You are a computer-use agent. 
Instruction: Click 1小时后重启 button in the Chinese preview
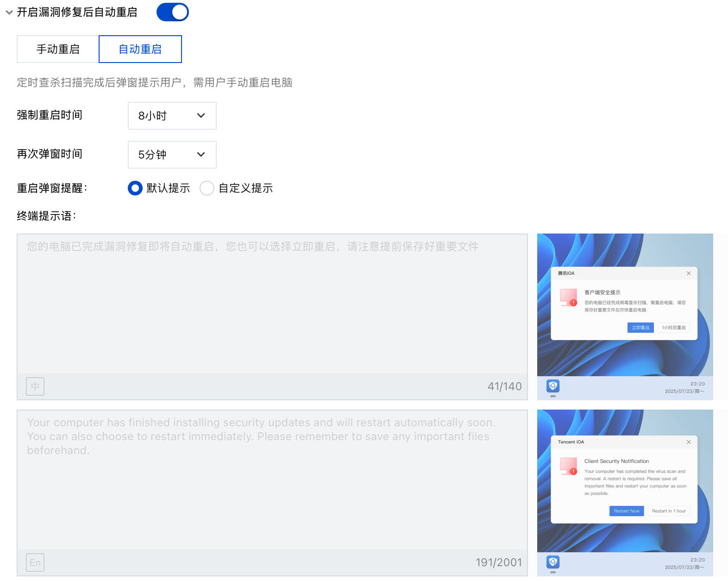[x=673, y=328]
